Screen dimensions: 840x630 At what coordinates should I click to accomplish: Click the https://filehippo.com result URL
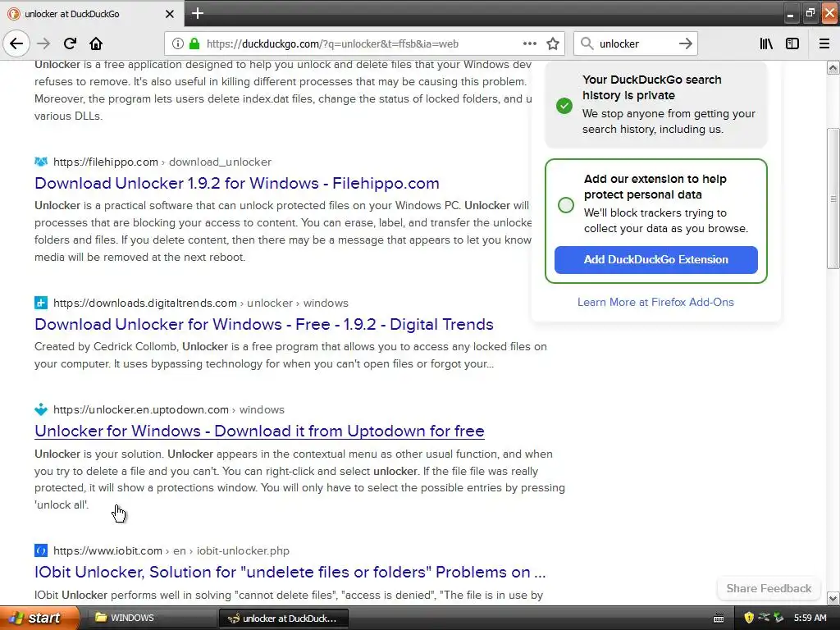click(106, 162)
